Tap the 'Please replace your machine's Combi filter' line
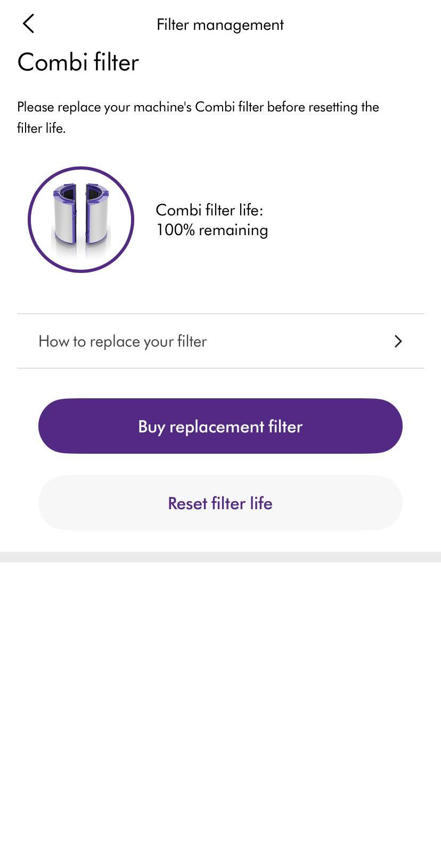The height and width of the screenshot is (868, 441). [141, 107]
